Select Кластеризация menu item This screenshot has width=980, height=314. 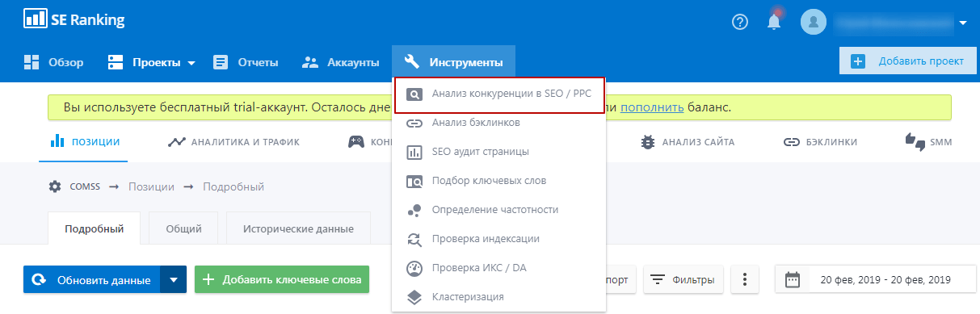[498, 297]
